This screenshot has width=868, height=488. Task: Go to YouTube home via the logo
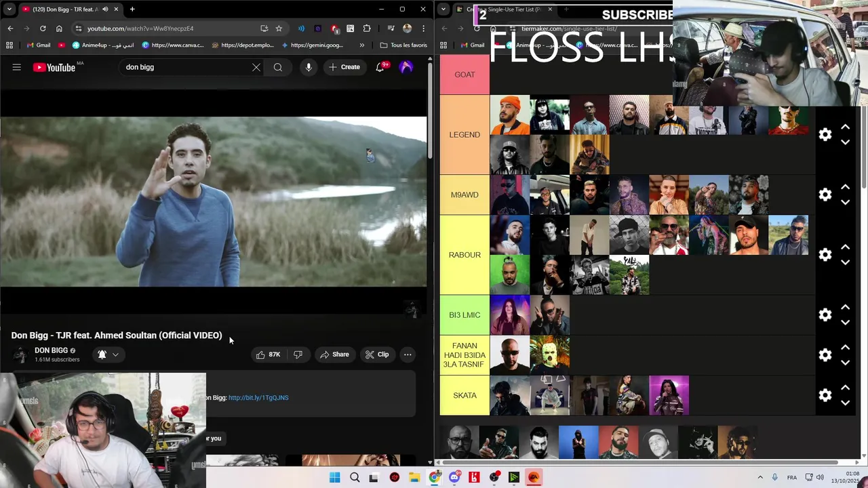pyautogui.click(x=54, y=67)
